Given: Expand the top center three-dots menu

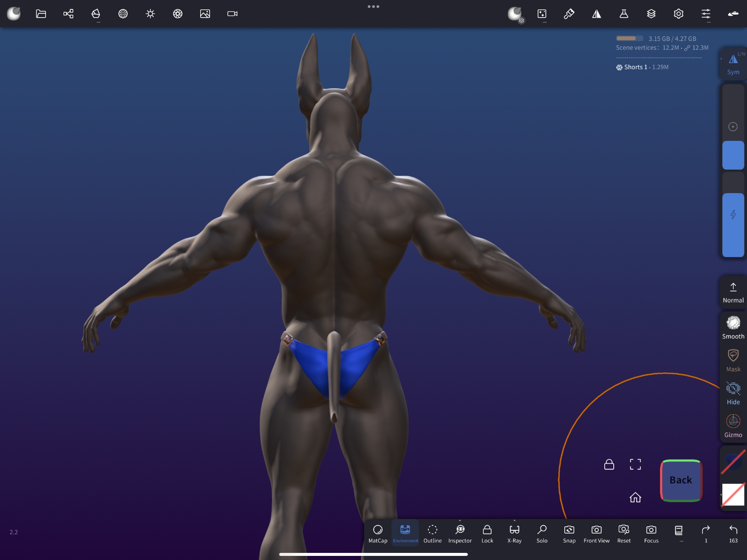Looking at the screenshot, I should (x=373, y=6).
